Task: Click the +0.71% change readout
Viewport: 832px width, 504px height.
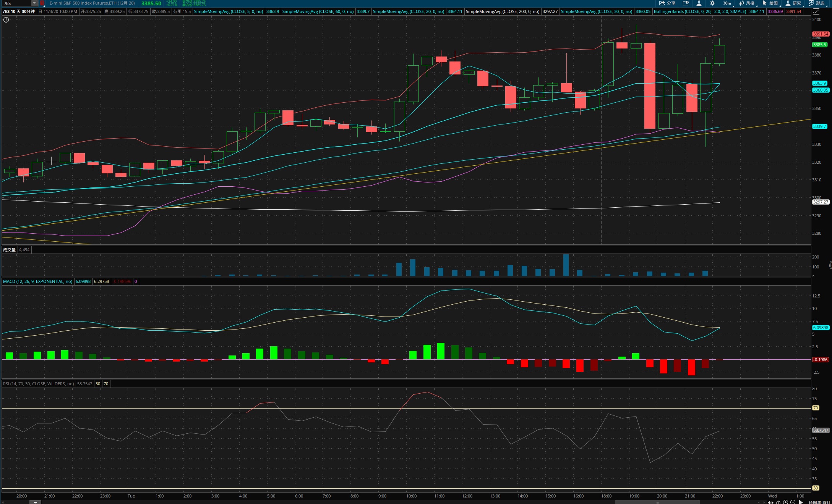Action: [x=172, y=5]
